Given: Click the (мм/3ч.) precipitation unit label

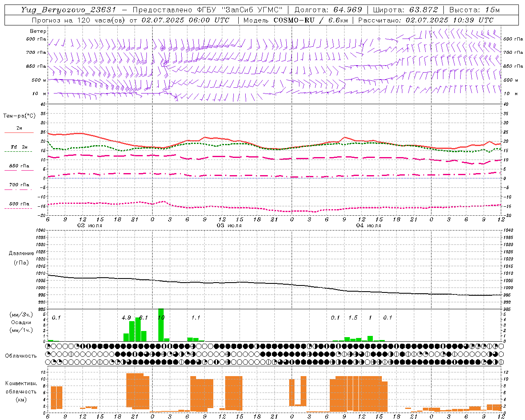Looking at the screenshot, I should pos(21,315).
